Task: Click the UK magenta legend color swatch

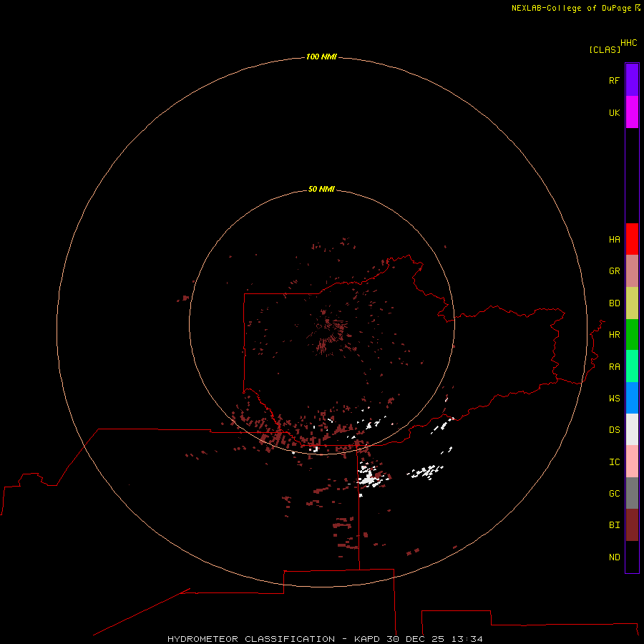Action: (632, 112)
